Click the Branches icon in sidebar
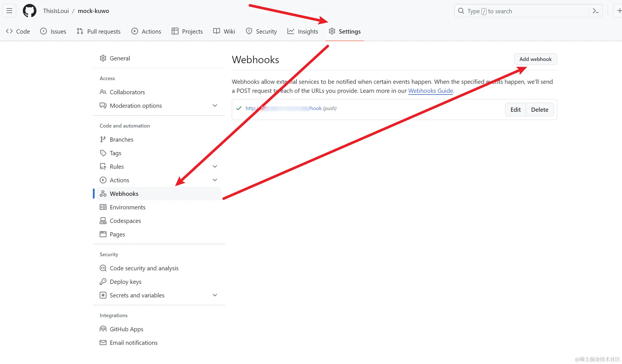The image size is (622, 364). coord(103,139)
